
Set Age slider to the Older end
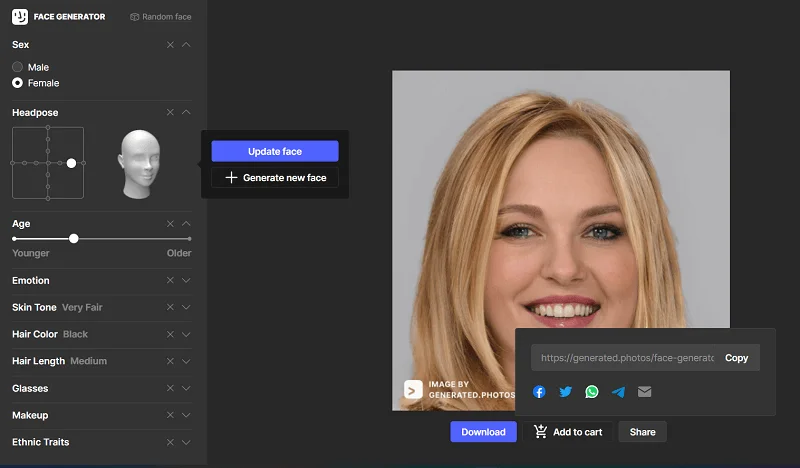click(189, 238)
